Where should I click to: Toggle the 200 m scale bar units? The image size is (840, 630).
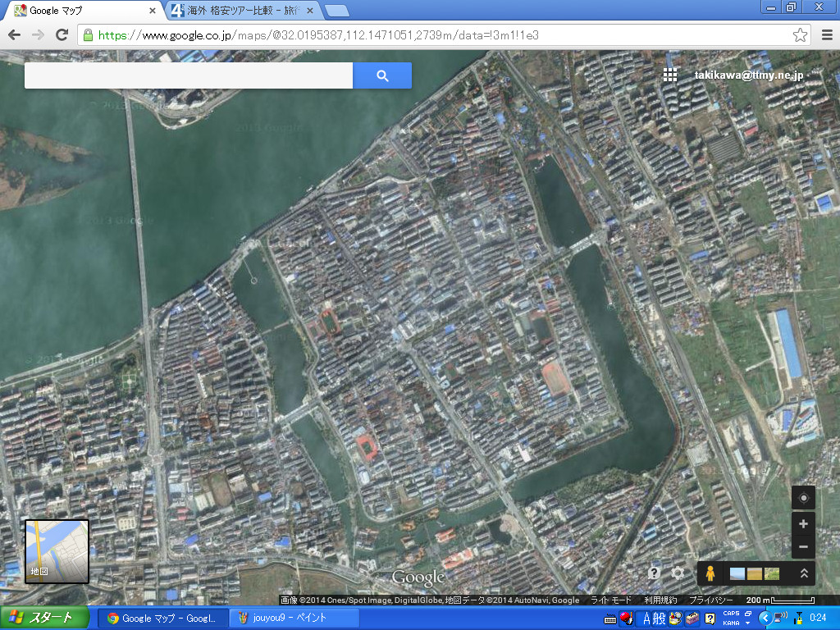780,600
